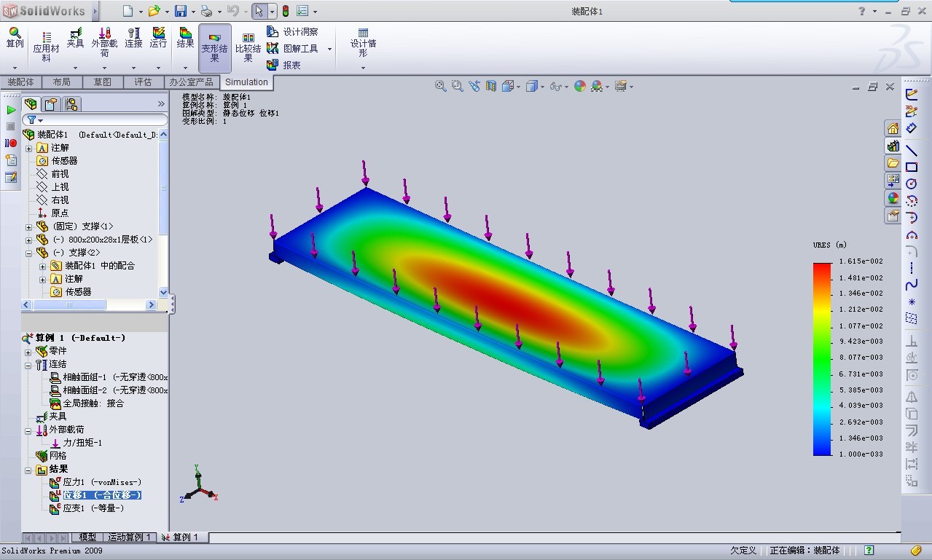
Task: Select the 原点 origin item
Action: [x=60, y=213]
